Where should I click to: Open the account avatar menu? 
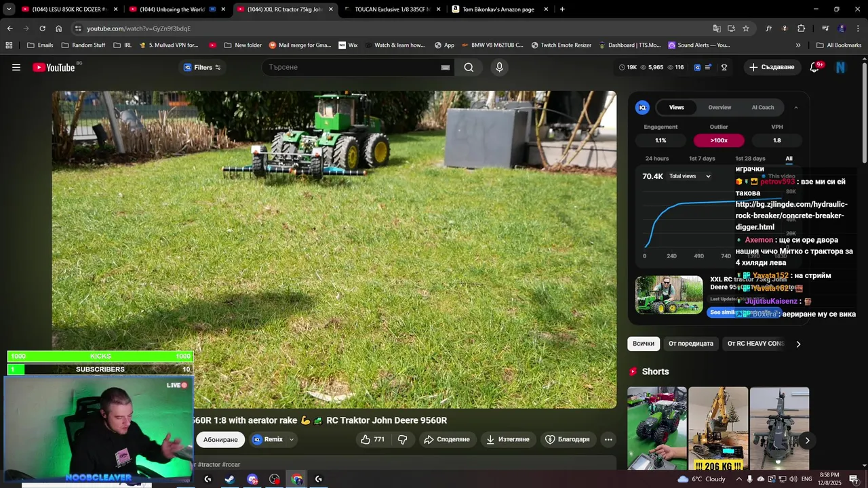click(841, 67)
